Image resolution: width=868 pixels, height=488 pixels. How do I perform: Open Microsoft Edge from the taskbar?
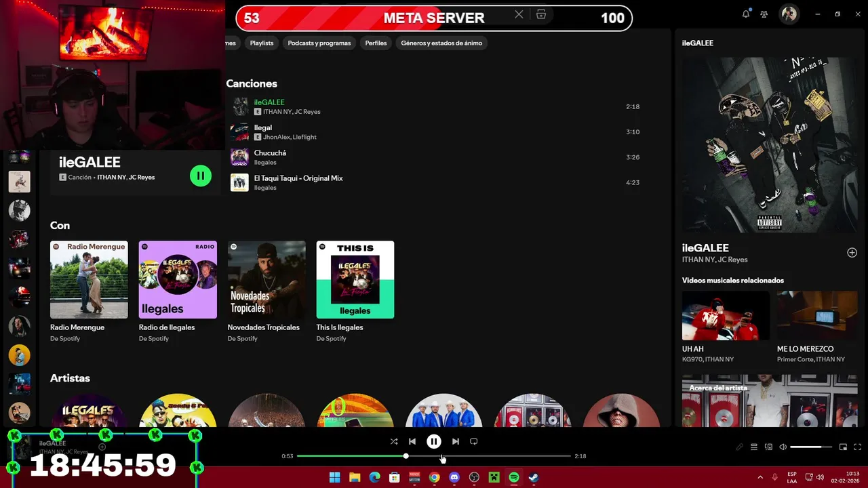tap(374, 477)
